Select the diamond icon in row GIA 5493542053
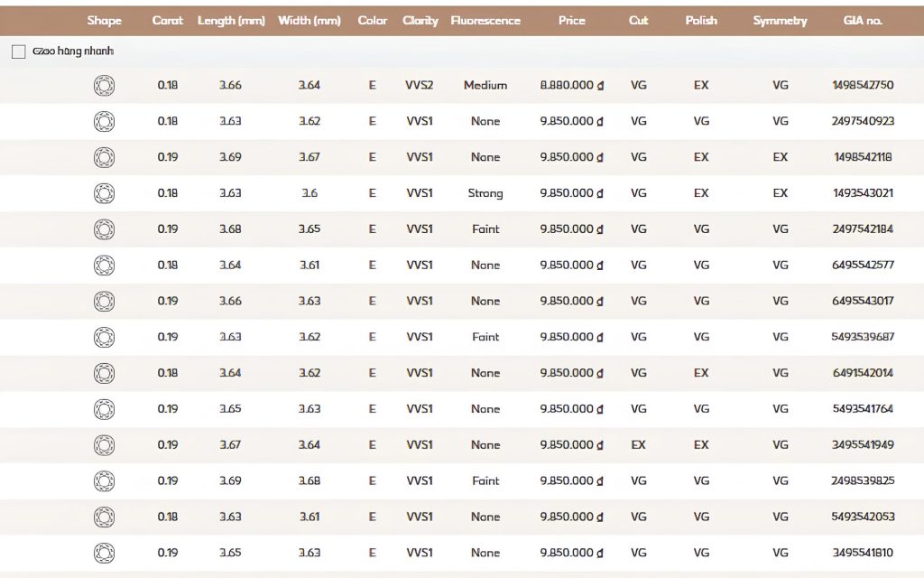The width and height of the screenshot is (924, 578). 105,517
